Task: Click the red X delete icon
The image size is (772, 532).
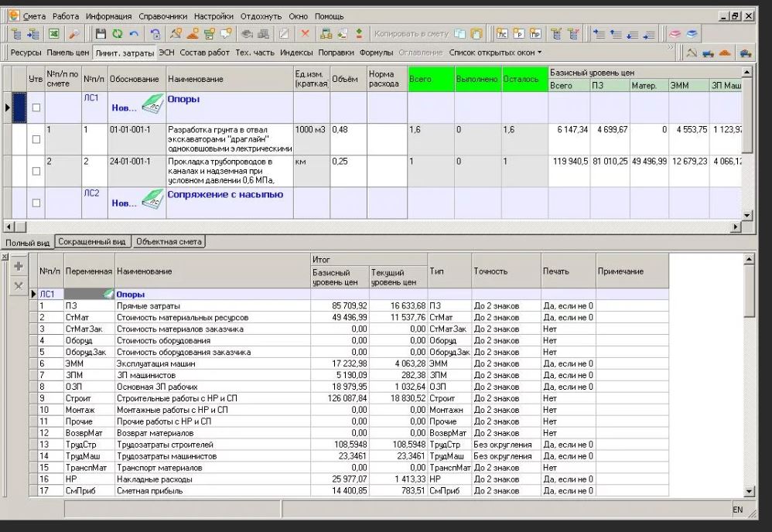Action: (306, 34)
